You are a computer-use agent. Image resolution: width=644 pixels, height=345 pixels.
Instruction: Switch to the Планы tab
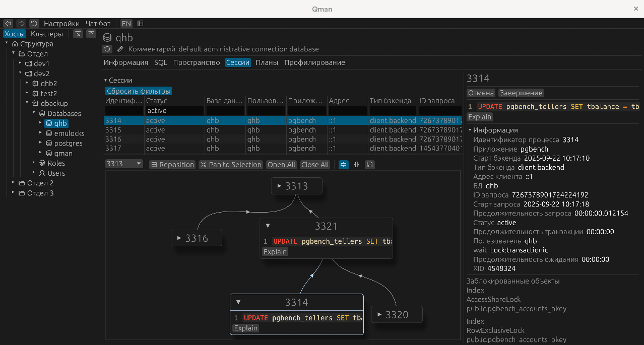(x=267, y=62)
